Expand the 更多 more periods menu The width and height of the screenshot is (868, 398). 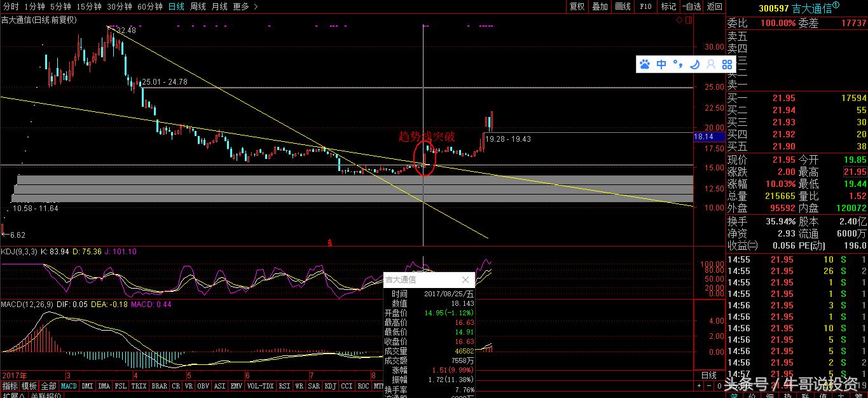[245, 6]
